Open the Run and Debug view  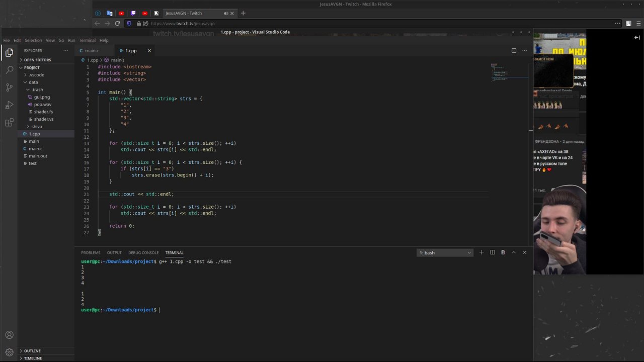9,105
